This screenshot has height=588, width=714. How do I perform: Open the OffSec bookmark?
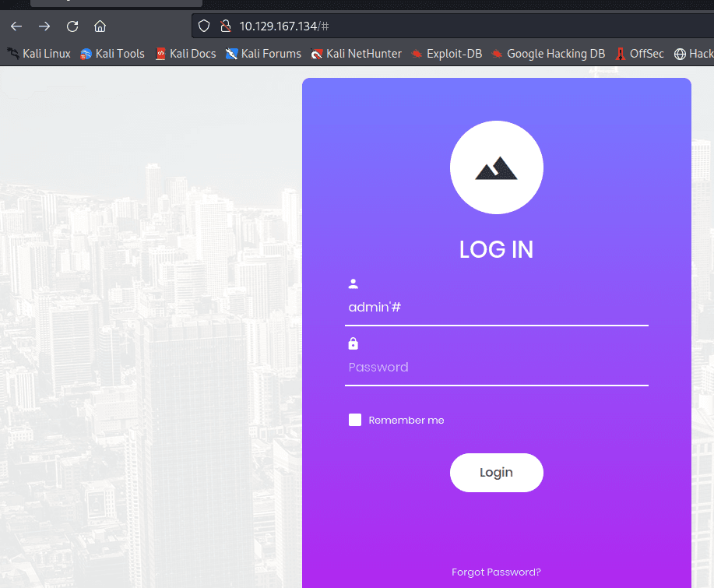(640, 54)
